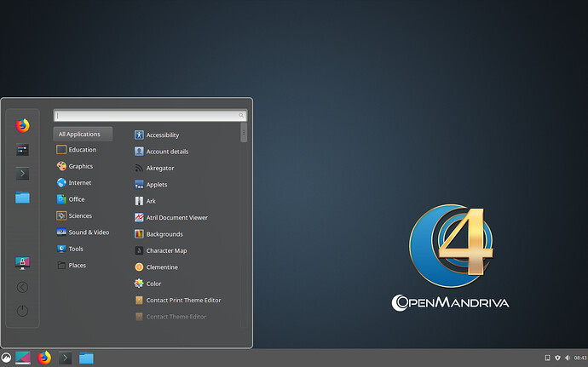The width and height of the screenshot is (588, 367).
Task: Click the Account details icon
Action: [x=139, y=152]
